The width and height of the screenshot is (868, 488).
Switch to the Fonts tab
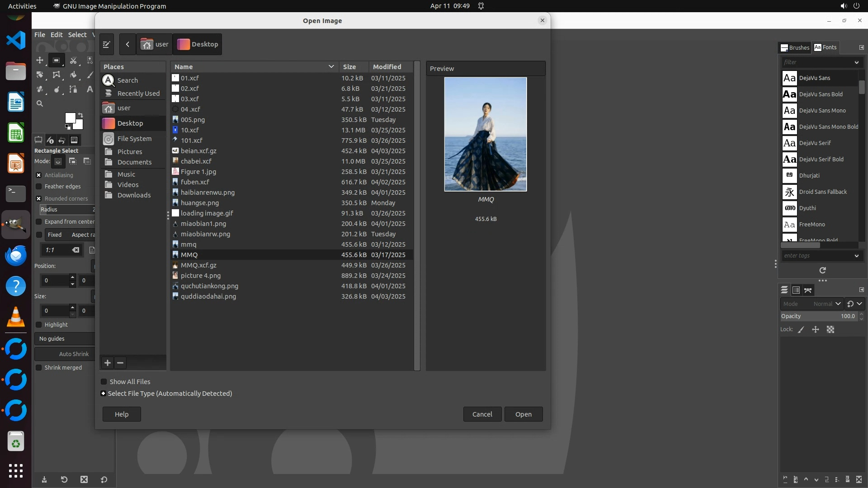tap(826, 47)
